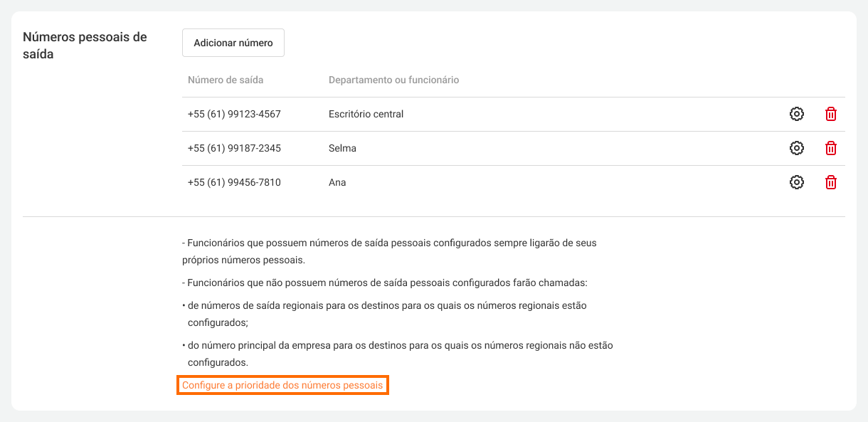Image resolution: width=868 pixels, height=422 pixels.
Task: Click phone number +55 (61) 99123-4567
Action: (x=234, y=114)
